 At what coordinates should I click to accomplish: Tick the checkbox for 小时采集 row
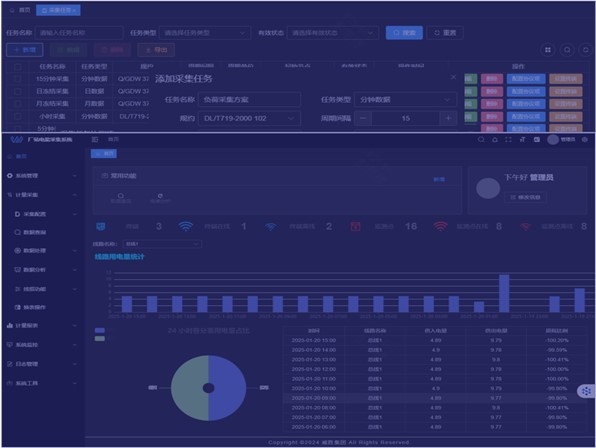coord(17,116)
